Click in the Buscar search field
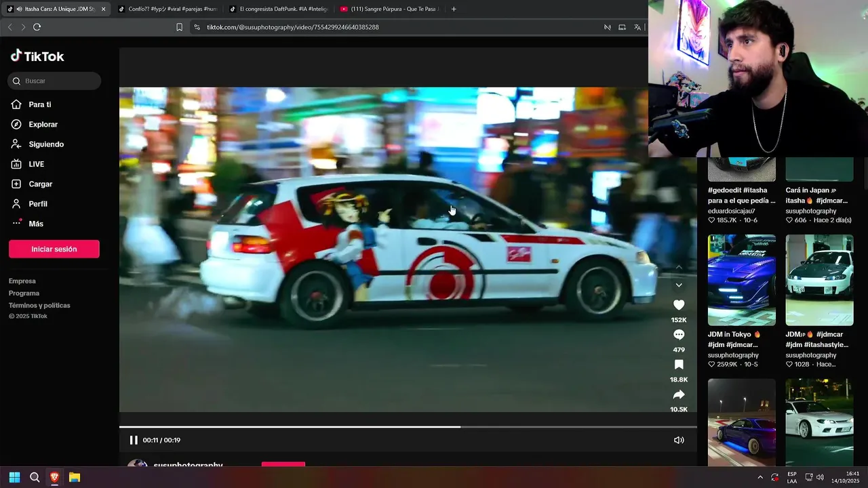The width and height of the screenshot is (868, 488). [x=54, y=81]
